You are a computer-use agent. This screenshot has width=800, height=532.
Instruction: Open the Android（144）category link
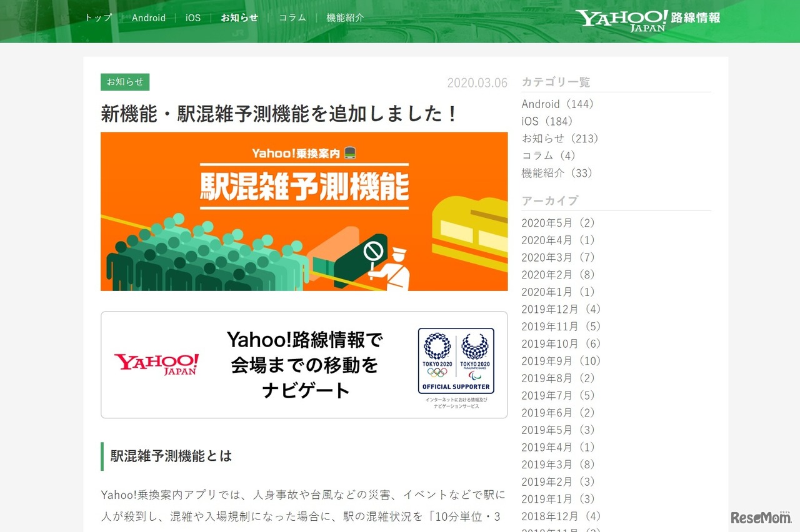tap(558, 104)
